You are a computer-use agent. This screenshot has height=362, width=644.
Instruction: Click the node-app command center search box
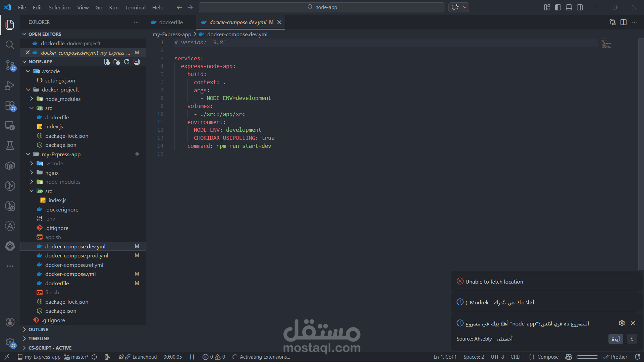click(322, 7)
